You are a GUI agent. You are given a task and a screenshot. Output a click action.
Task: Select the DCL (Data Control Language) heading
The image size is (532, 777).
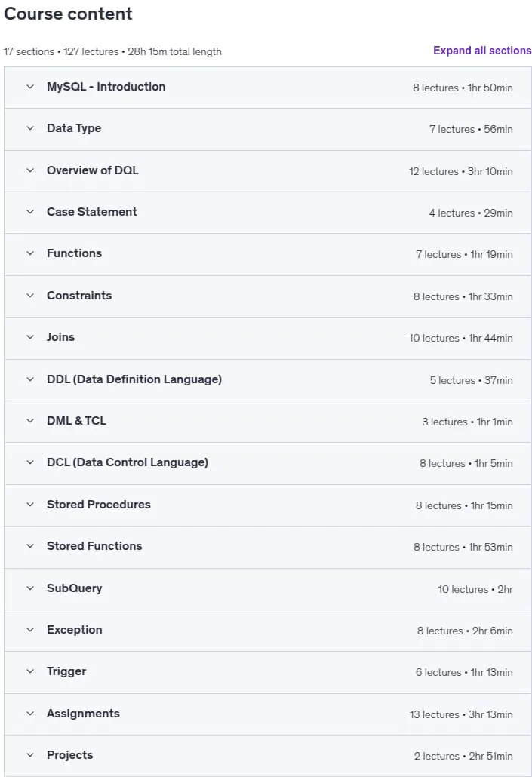128,463
